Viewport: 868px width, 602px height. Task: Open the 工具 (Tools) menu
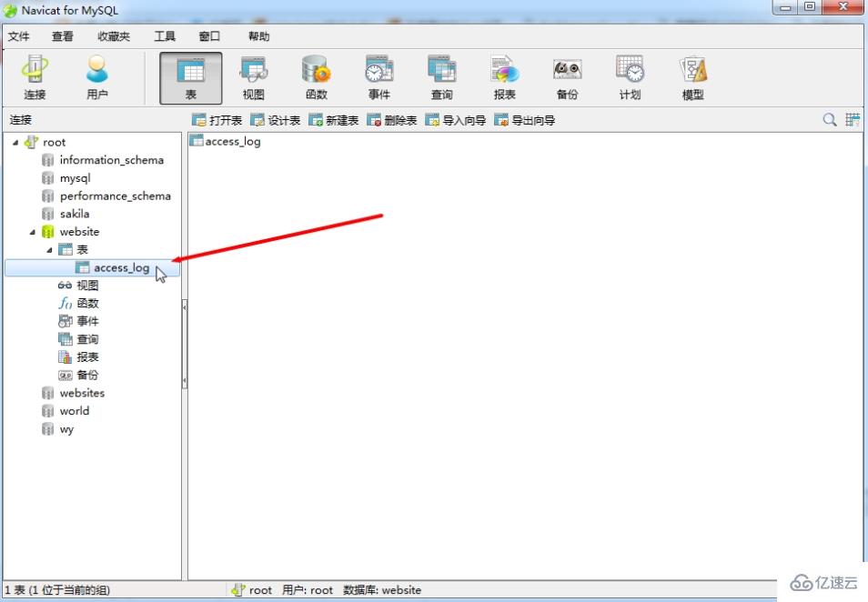coord(165,36)
